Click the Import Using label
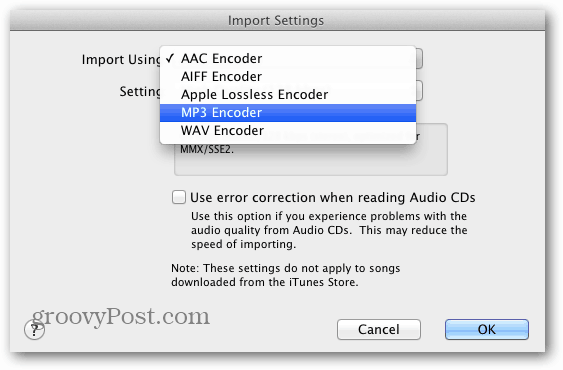This screenshot has height=370, width=563. (121, 60)
